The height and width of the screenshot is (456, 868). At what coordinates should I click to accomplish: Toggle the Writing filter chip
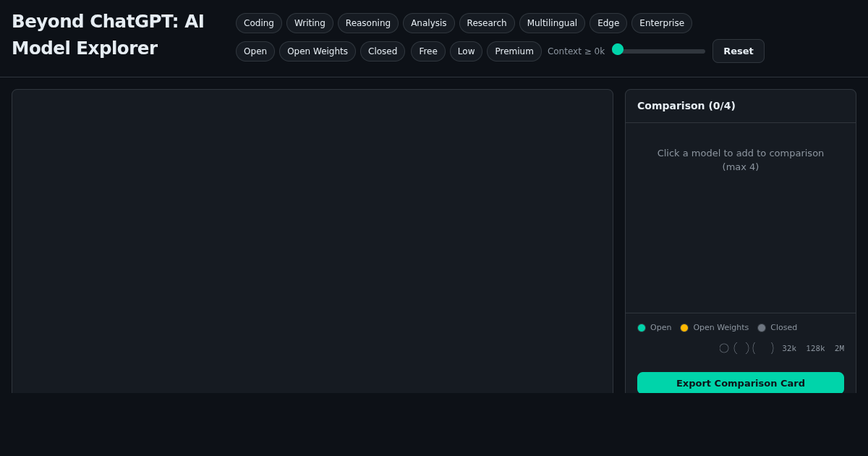(x=310, y=23)
